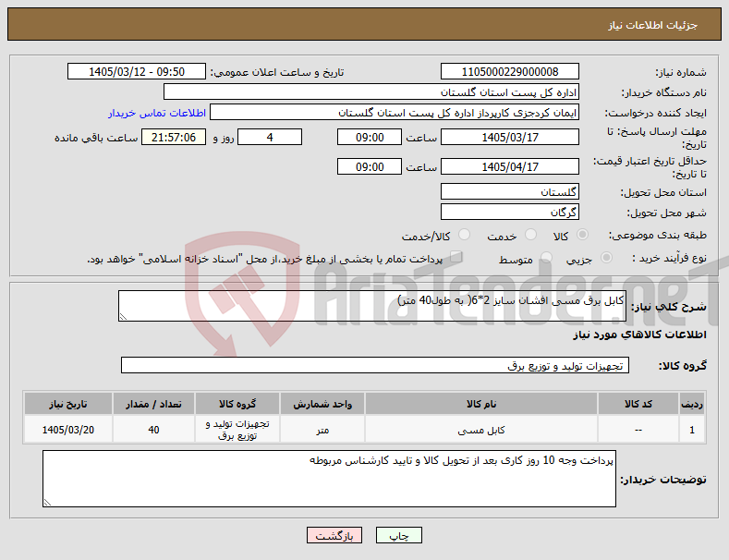Click the بازگشت (back) button
This screenshot has width=729, height=560.
point(334,535)
